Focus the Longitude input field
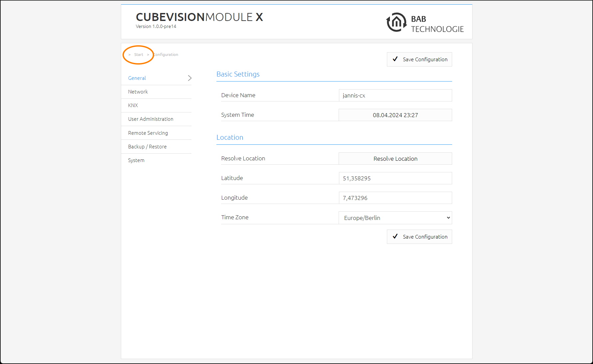This screenshot has width=593, height=364. tap(395, 198)
